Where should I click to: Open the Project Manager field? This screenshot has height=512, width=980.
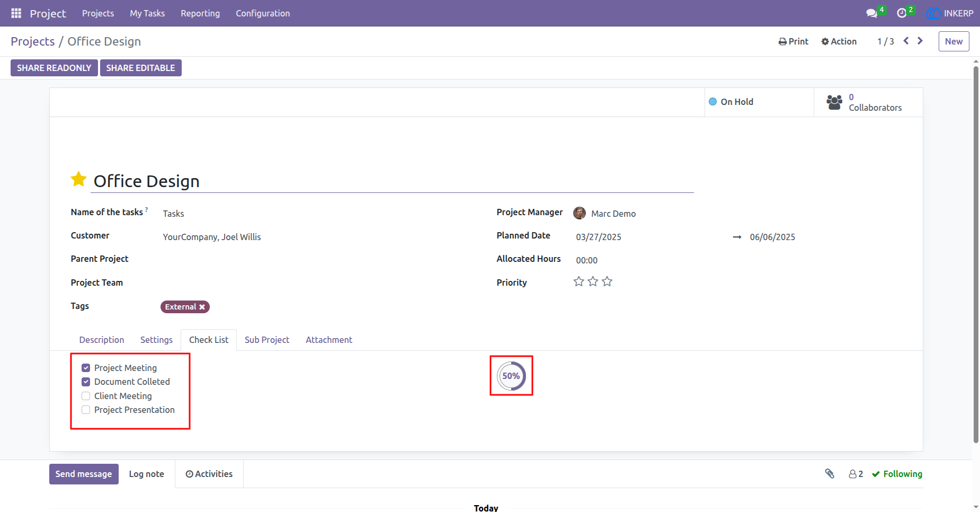click(x=736, y=214)
